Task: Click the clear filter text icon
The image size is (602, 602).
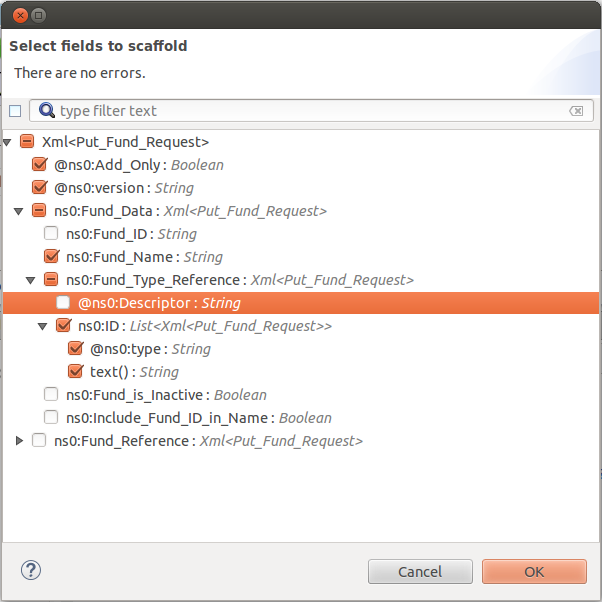Action: (x=576, y=111)
